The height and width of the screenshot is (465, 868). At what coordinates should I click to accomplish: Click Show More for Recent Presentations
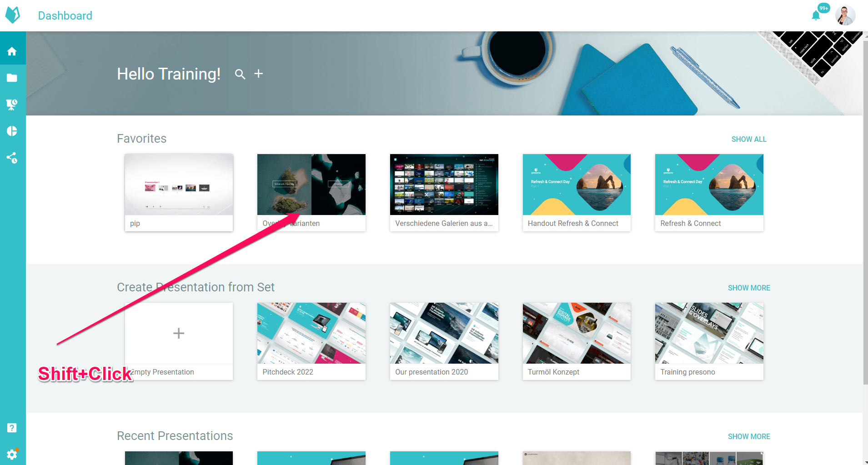(749, 436)
